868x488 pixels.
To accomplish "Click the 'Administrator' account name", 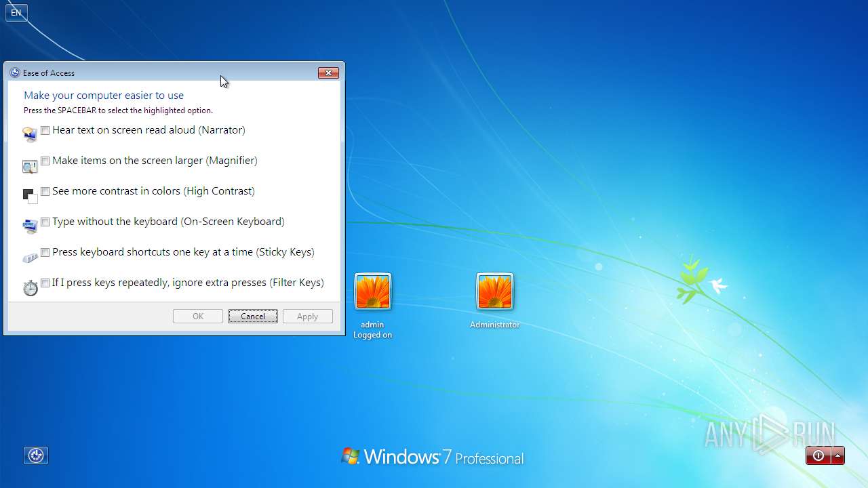I will point(495,325).
